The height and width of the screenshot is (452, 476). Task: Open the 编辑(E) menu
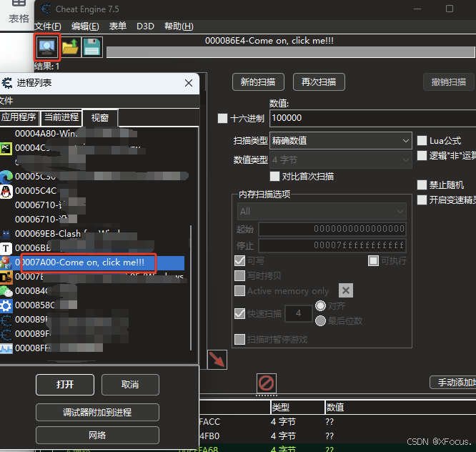tap(85, 26)
